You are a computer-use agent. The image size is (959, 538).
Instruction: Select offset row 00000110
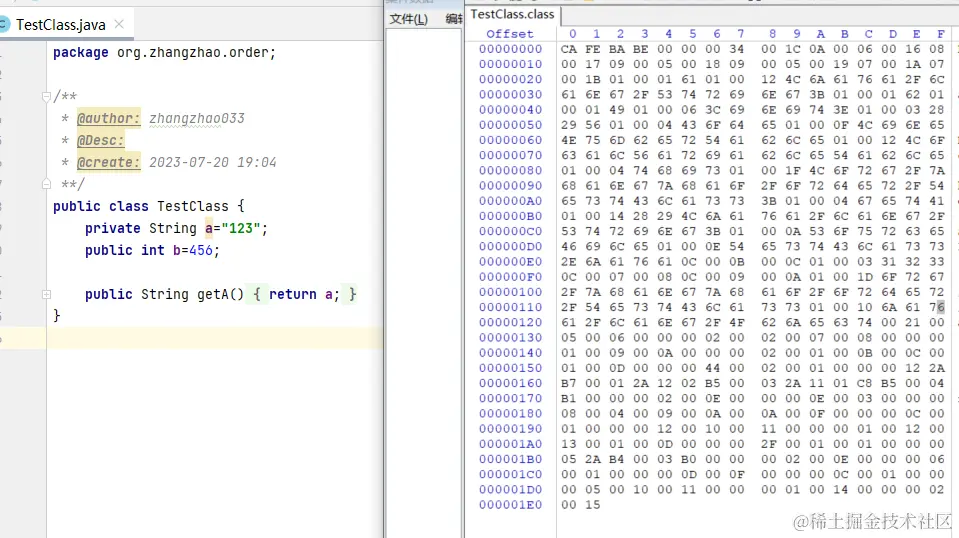pyautogui.click(x=510, y=307)
